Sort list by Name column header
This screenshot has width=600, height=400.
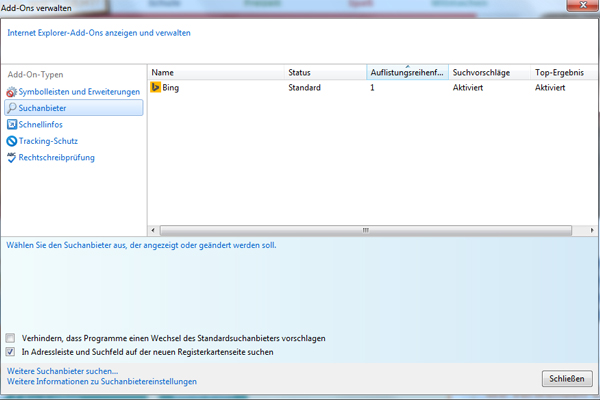tap(215, 73)
